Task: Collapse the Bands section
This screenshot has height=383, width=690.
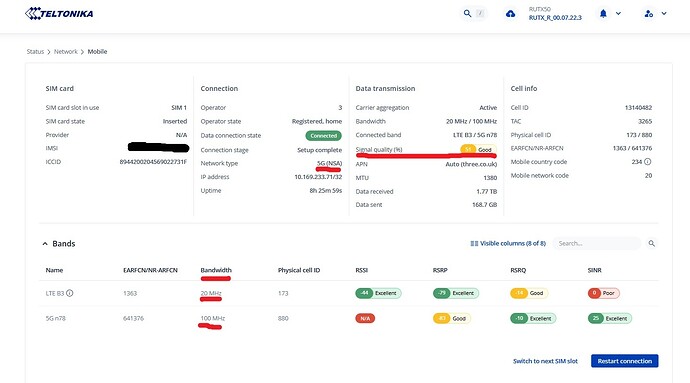Action: [x=45, y=243]
